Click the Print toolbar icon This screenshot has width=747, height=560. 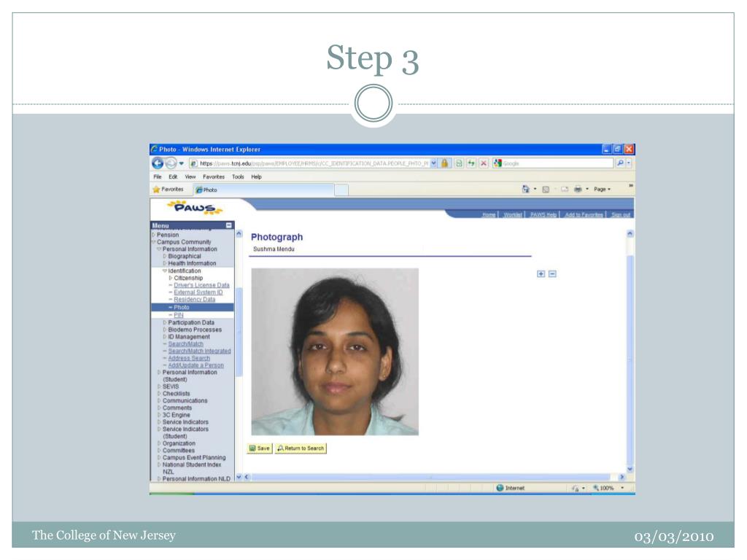point(578,189)
